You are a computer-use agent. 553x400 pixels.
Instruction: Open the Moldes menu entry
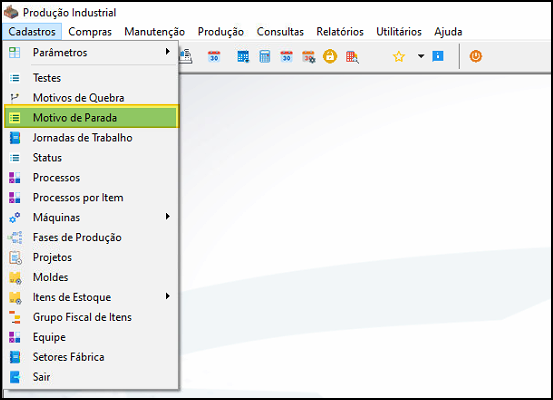pyautogui.click(x=91, y=277)
